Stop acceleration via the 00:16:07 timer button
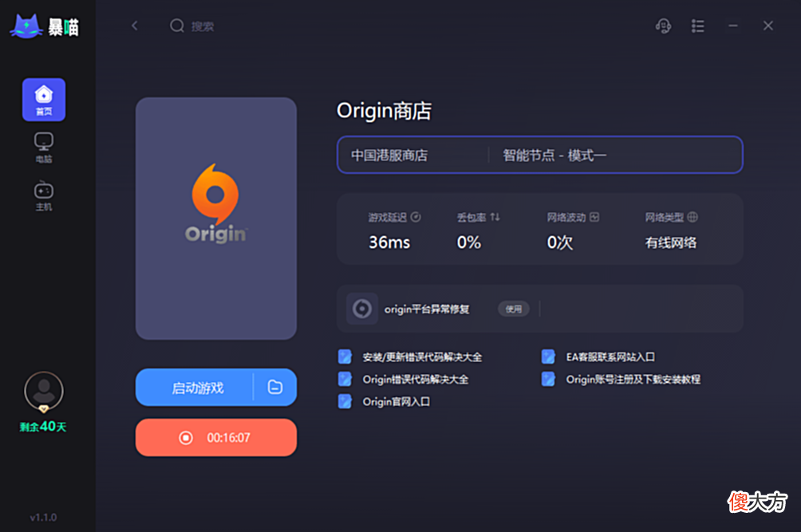Screen dimensions: 801x532 coord(216,438)
